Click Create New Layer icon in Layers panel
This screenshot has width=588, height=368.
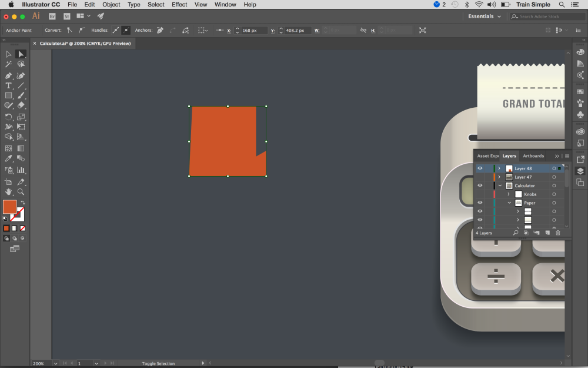pos(547,233)
